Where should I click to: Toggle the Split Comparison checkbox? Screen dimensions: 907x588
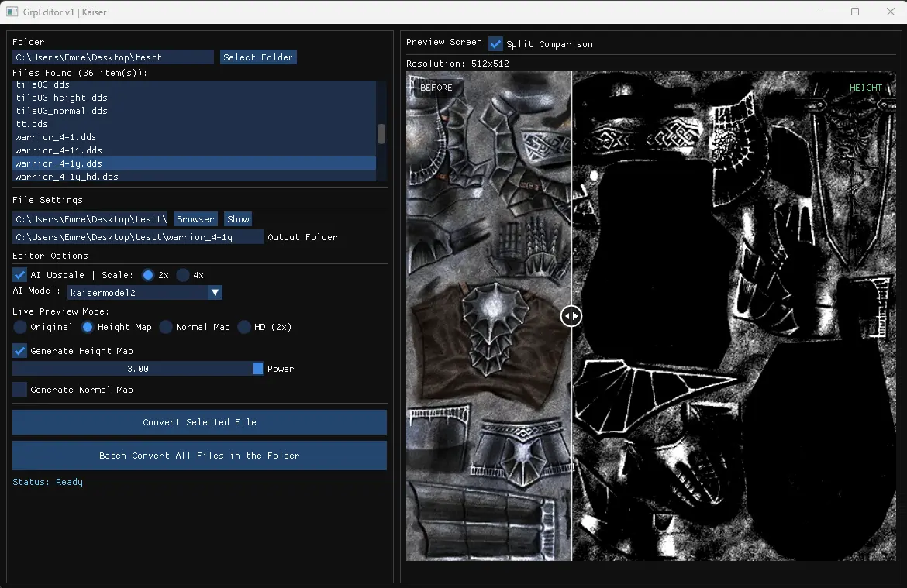point(495,44)
